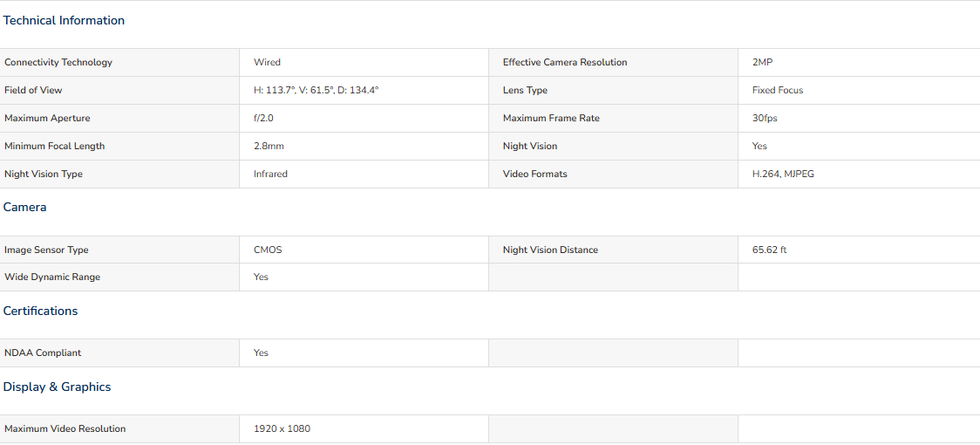Select the Connectivity Technology label cell

119,63
